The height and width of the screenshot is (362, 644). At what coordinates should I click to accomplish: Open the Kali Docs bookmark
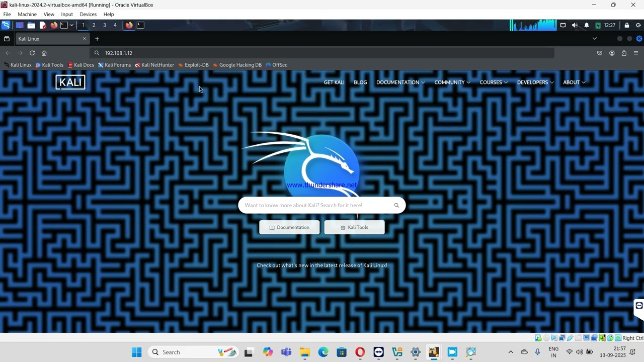81,65
